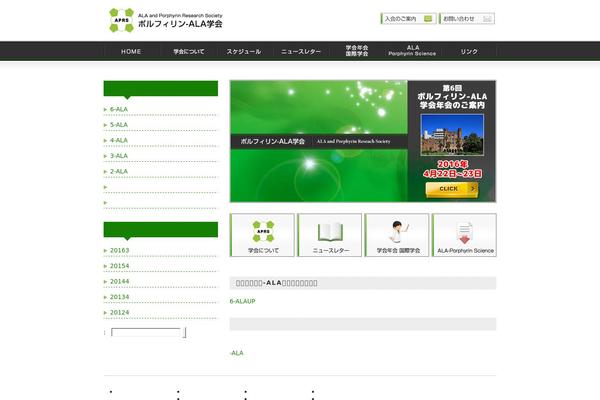This screenshot has width=600, height=400.
Task: Open the ALA-Porphyrin Science download tile
Action: pos(464,235)
